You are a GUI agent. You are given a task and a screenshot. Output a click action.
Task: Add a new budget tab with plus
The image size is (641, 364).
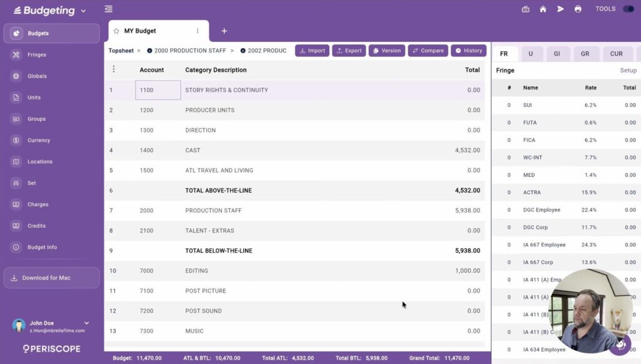click(x=224, y=31)
